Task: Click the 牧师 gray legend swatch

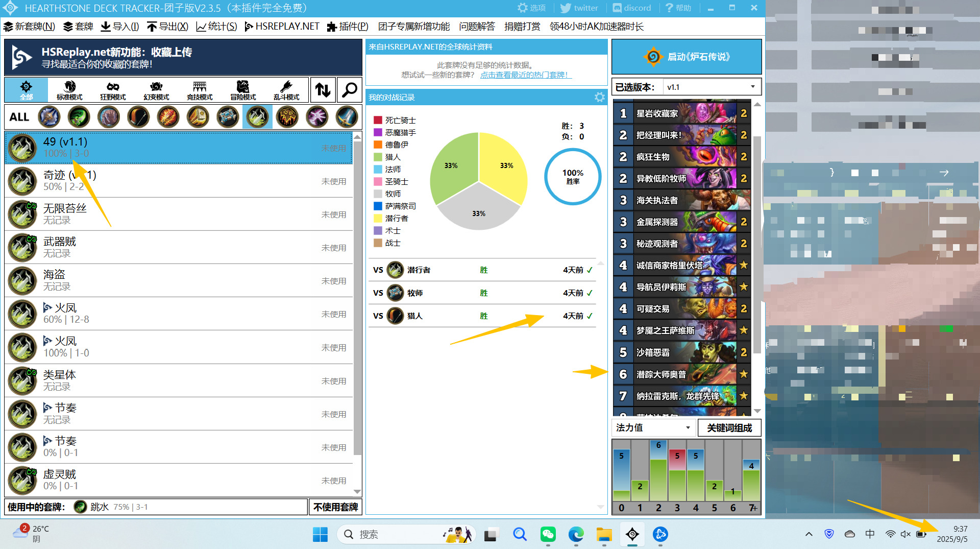Action: tap(378, 194)
